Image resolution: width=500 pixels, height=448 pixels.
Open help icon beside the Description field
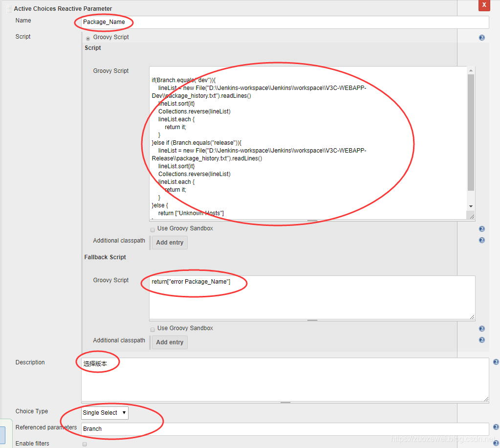(496, 362)
